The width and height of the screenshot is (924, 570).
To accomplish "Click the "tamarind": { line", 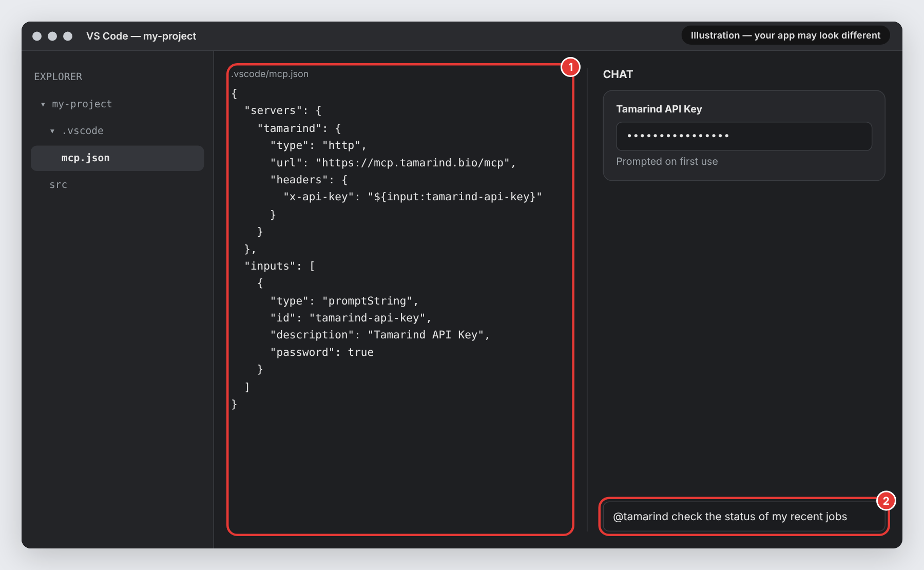I will [299, 128].
